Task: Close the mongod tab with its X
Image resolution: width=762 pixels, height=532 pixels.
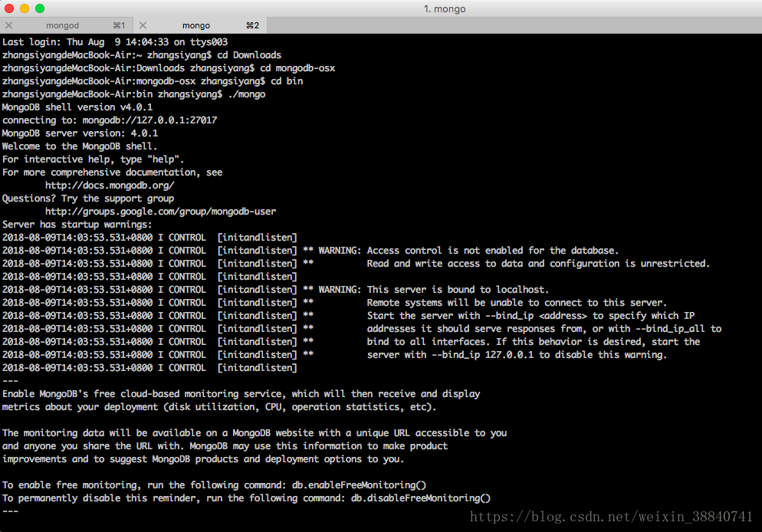Action: pos(8,25)
